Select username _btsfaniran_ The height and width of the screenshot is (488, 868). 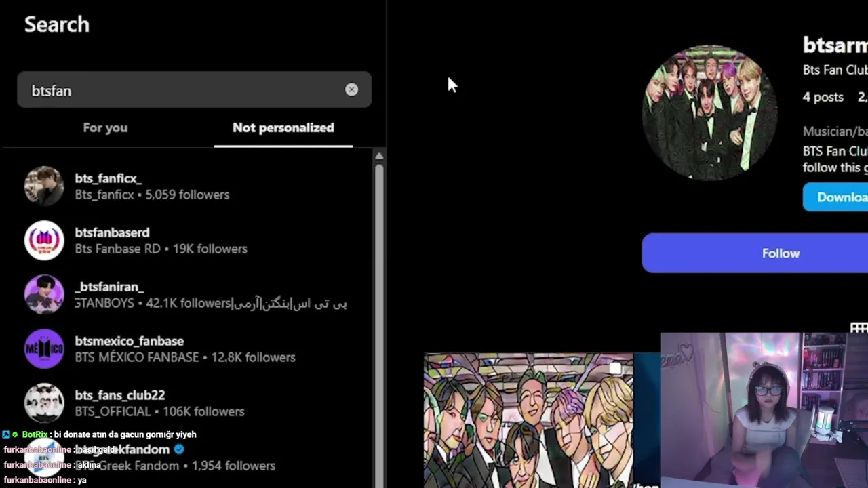click(x=109, y=287)
